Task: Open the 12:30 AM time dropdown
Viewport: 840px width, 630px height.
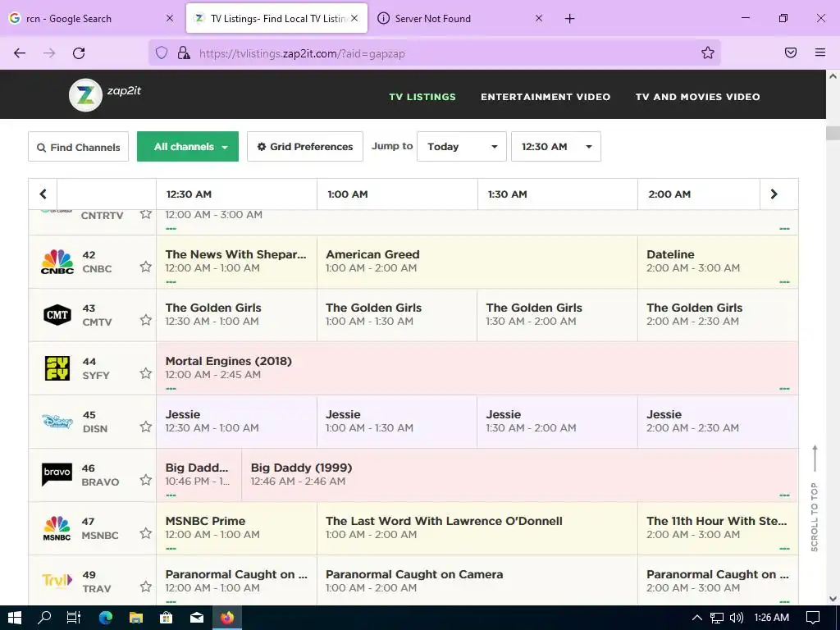Action: pyautogui.click(x=555, y=146)
